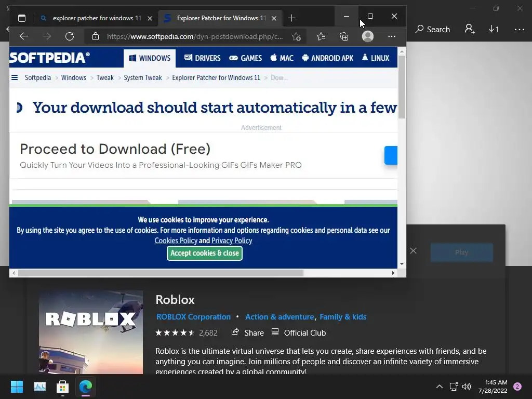Open the Privacy Policy link
This screenshot has width=532, height=399.
(232, 241)
